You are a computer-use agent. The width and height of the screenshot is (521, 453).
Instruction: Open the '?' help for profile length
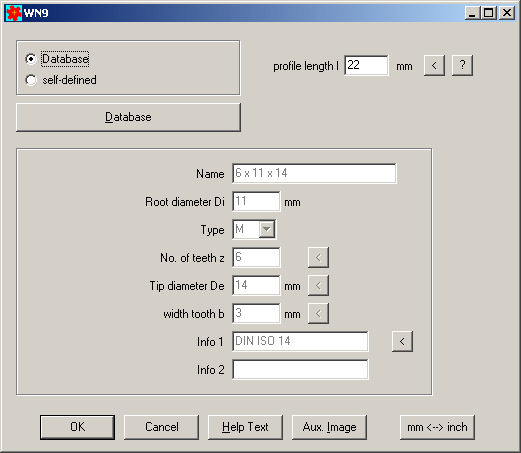click(x=462, y=65)
